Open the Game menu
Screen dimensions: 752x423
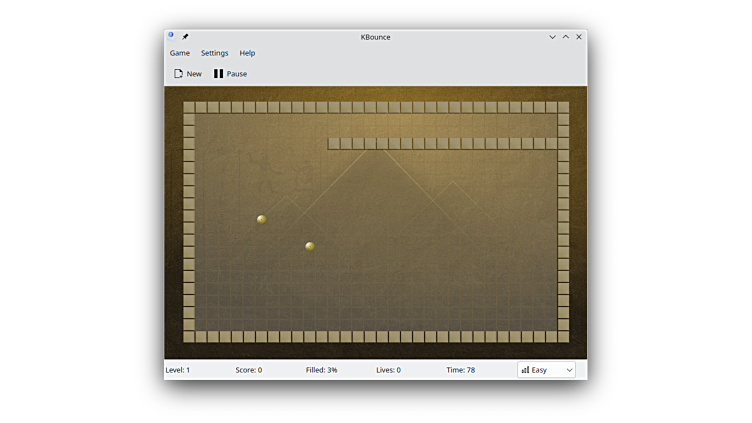point(180,53)
